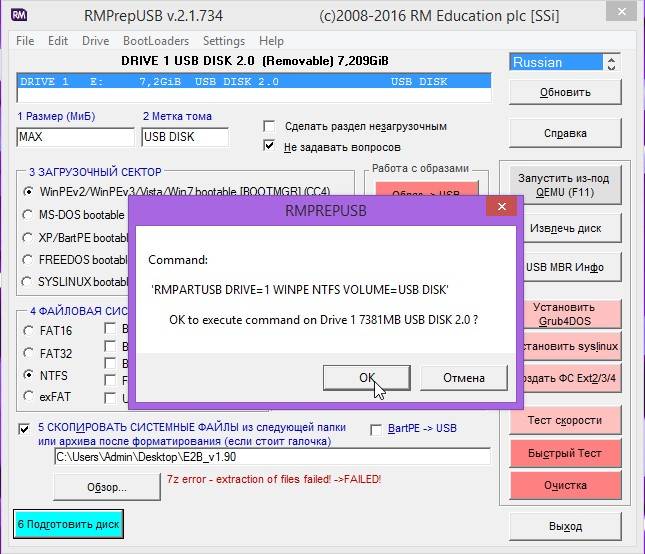Click the Справка button
The image size is (645, 554).
565,133
